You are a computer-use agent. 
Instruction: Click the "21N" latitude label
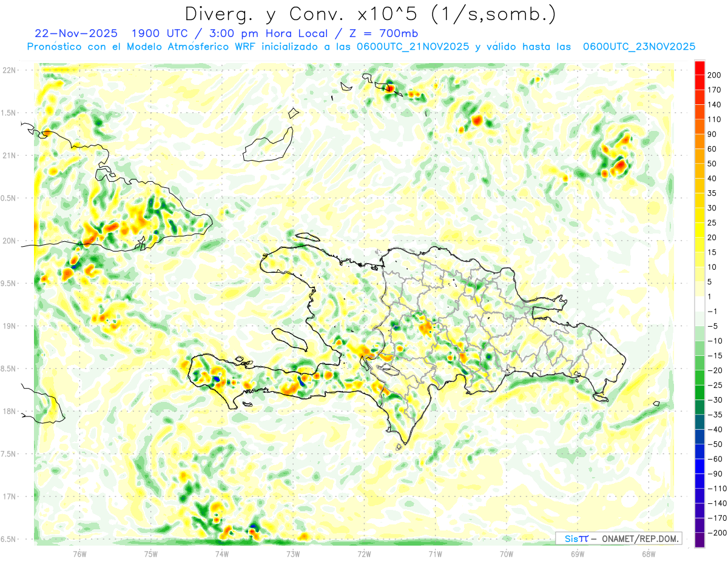(9, 155)
